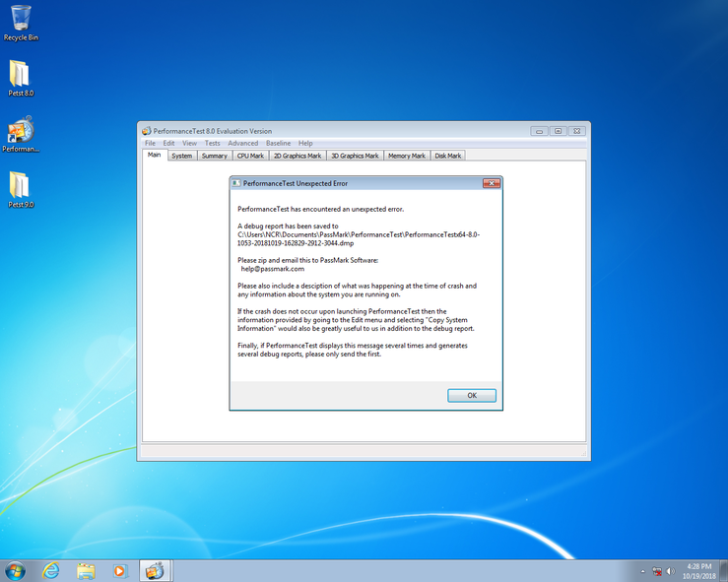The image size is (728, 582).
Task: Switch to the 3D Graphics Mark tab
Action: coord(355,156)
